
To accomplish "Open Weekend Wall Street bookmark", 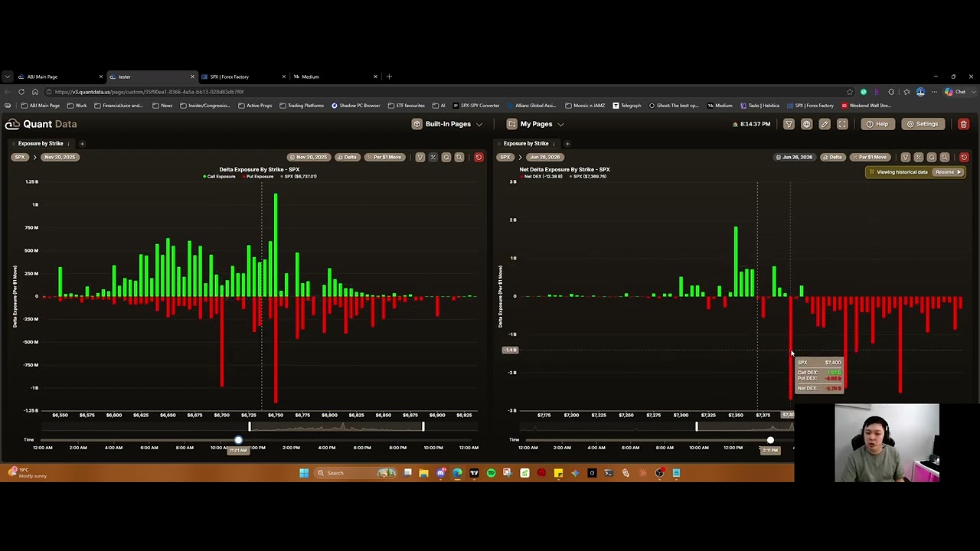I will point(865,106).
